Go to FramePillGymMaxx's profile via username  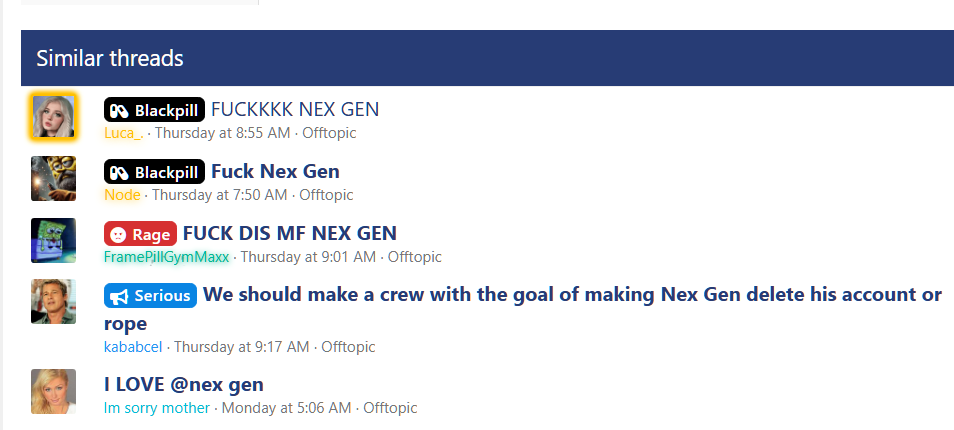coord(166,257)
